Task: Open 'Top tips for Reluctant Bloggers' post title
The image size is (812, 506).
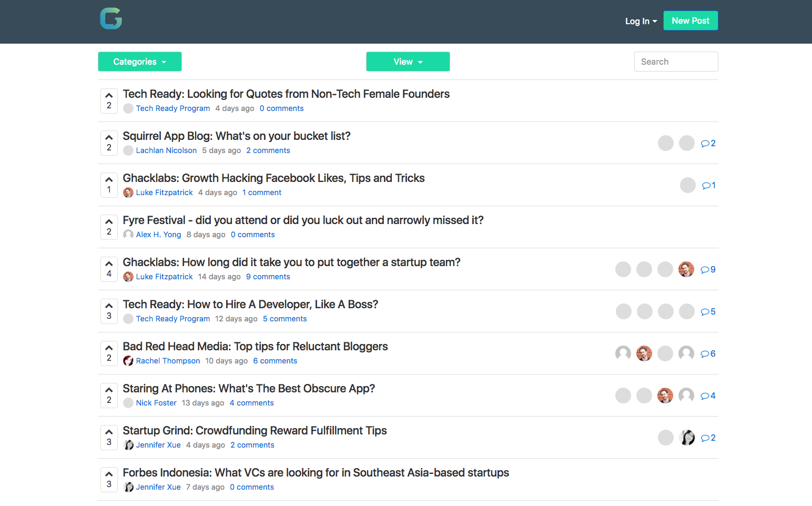Action: click(x=255, y=347)
